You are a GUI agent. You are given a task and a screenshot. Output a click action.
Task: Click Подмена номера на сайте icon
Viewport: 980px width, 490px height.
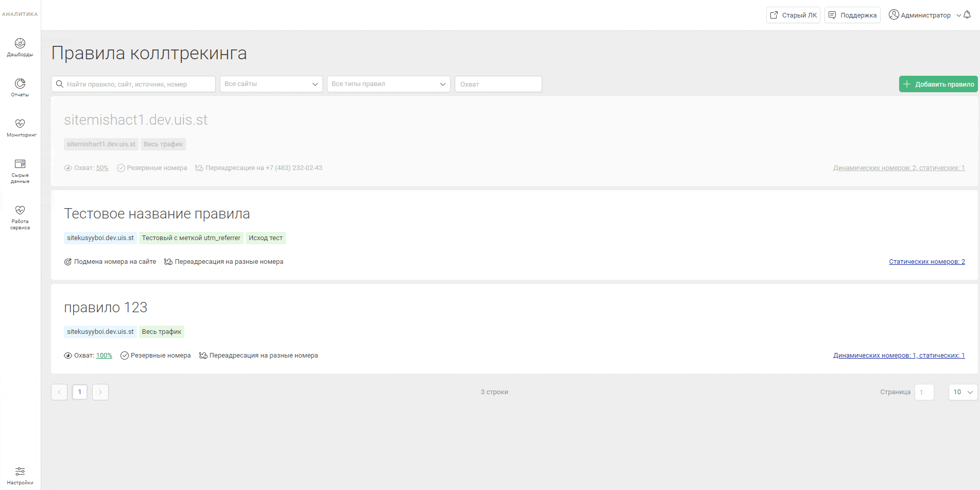[x=68, y=262]
